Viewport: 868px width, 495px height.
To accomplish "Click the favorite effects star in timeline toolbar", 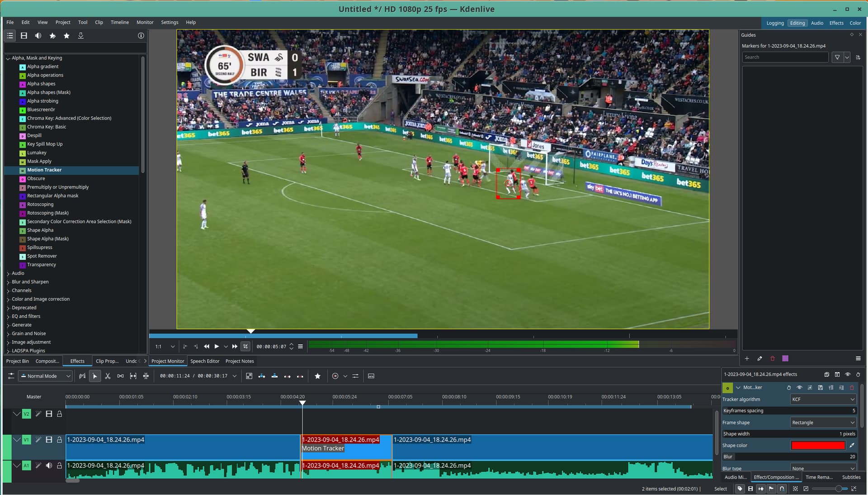I will coord(318,376).
